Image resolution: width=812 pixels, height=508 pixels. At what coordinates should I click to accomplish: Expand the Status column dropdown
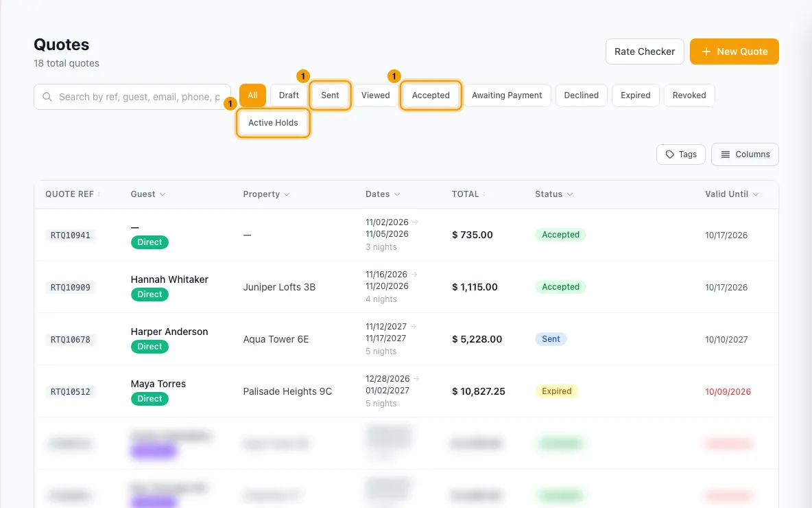pos(570,194)
